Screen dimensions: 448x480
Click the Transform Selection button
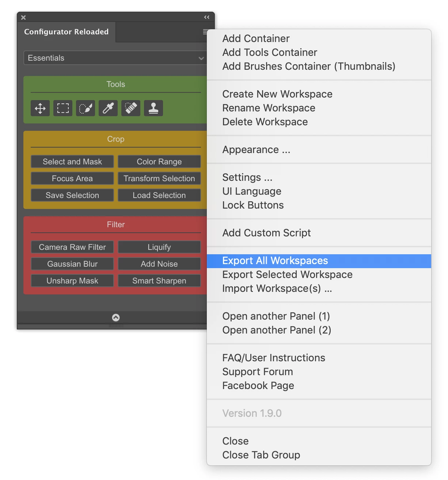point(159,178)
